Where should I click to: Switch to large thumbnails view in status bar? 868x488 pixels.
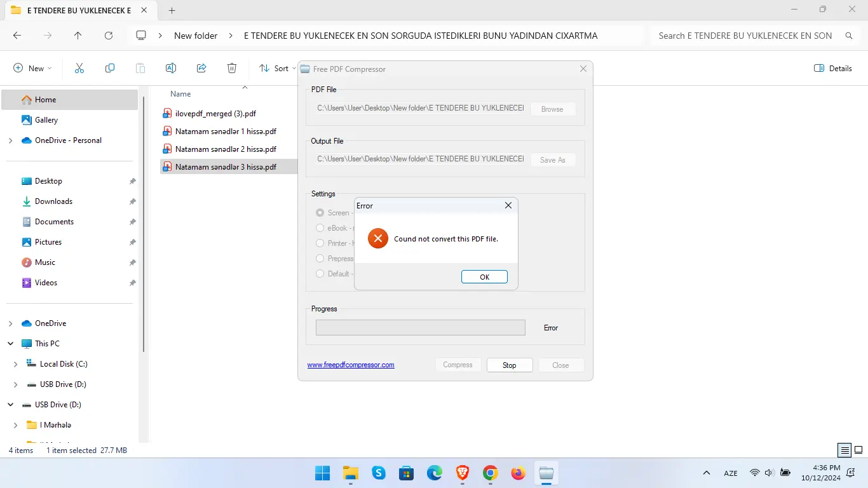click(x=858, y=451)
